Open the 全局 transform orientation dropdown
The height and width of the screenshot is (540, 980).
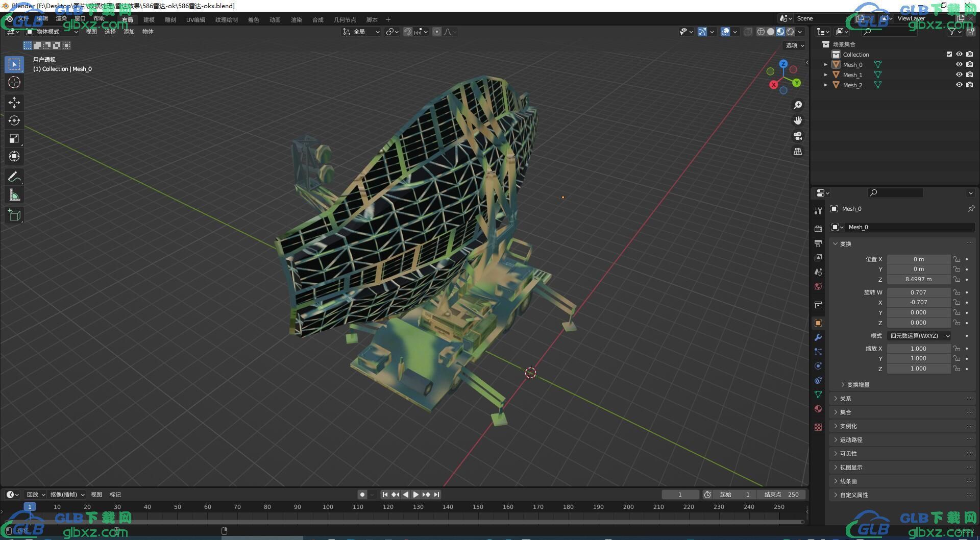[x=361, y=32]
